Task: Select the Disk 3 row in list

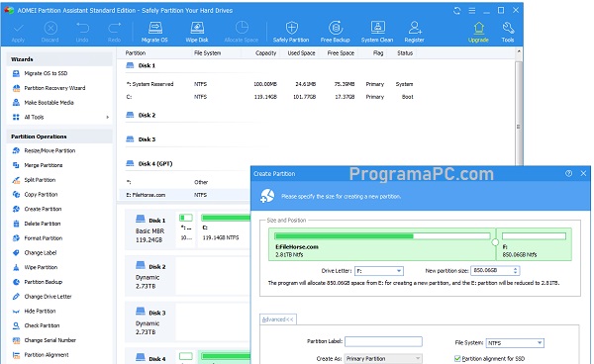Action: tap(141, 139)
